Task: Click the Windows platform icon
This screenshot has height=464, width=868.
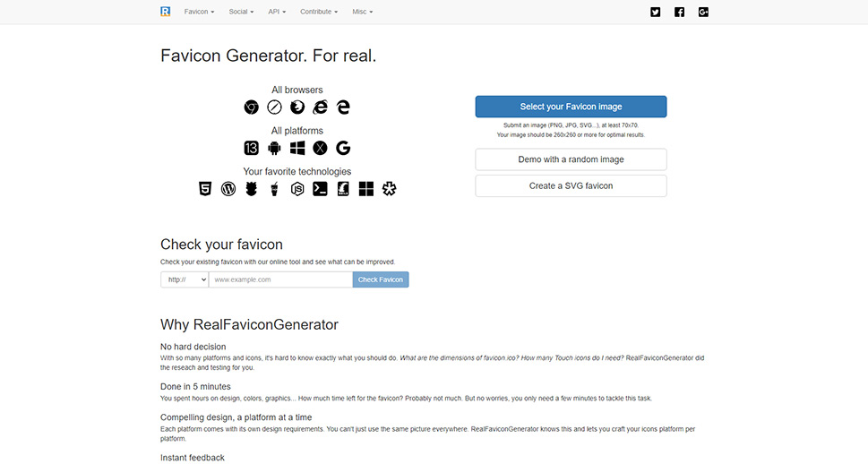Action: click(x=297, y=148)
